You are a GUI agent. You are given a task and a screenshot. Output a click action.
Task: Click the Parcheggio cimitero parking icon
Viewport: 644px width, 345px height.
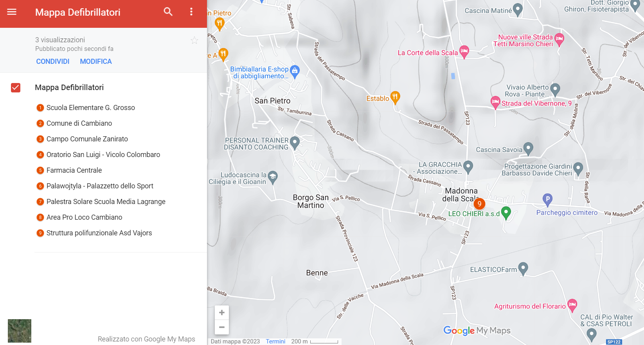coord(548,200)
